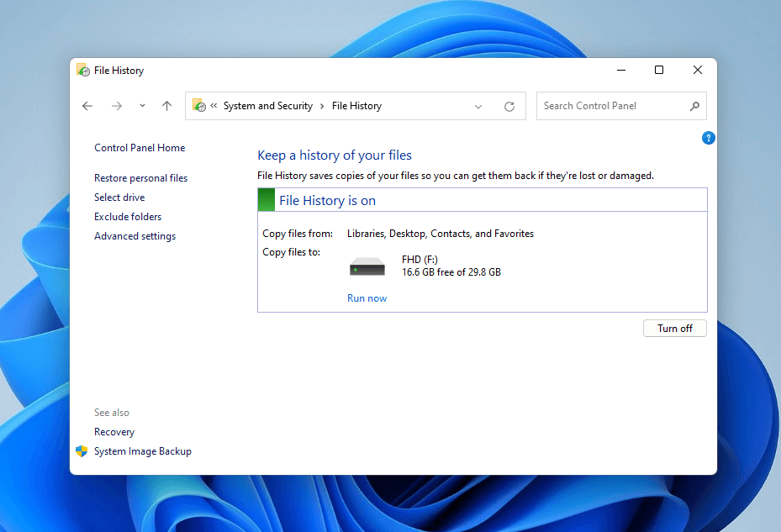The height and width of the screenshot is (532, 781).
Task: Open System and Security breadcrumb
Action: pos(268,106)
